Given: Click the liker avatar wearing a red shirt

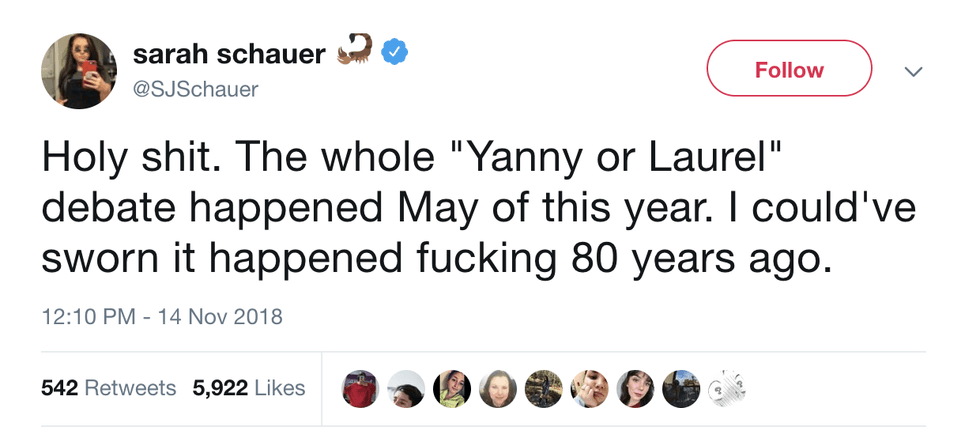Looking at the screenshot, I should pyautogui.click(x=360, y=388).
